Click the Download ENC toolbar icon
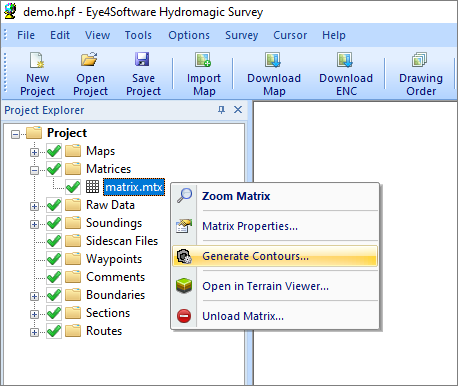Screen dimensions: 458x386 click(x=345, y=60)
